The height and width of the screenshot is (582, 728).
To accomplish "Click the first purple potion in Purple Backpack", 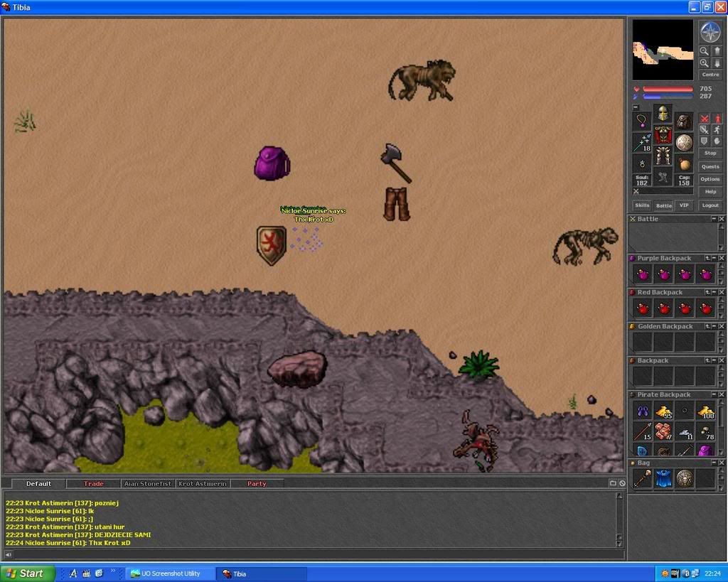I will [643, 274].
